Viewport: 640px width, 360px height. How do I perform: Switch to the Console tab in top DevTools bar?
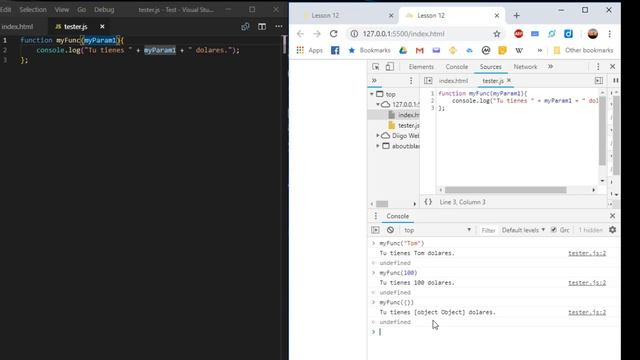[x=456, y=67]
